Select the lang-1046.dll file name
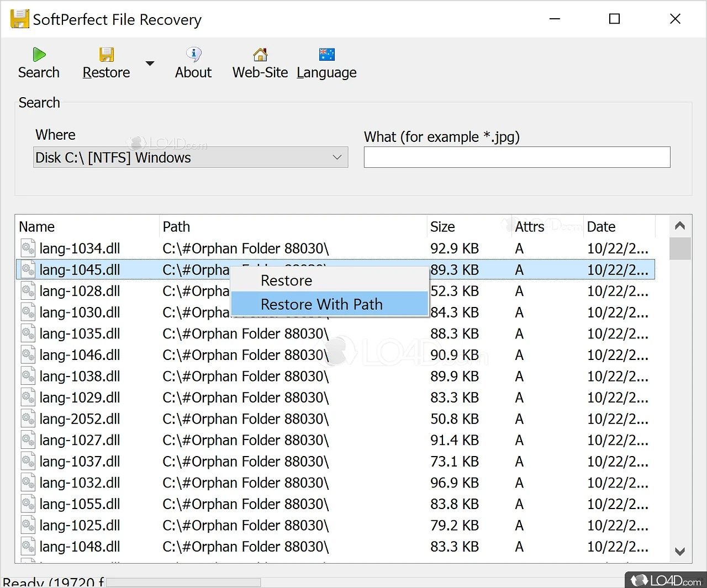707x588 pixels. pos(80,355)
